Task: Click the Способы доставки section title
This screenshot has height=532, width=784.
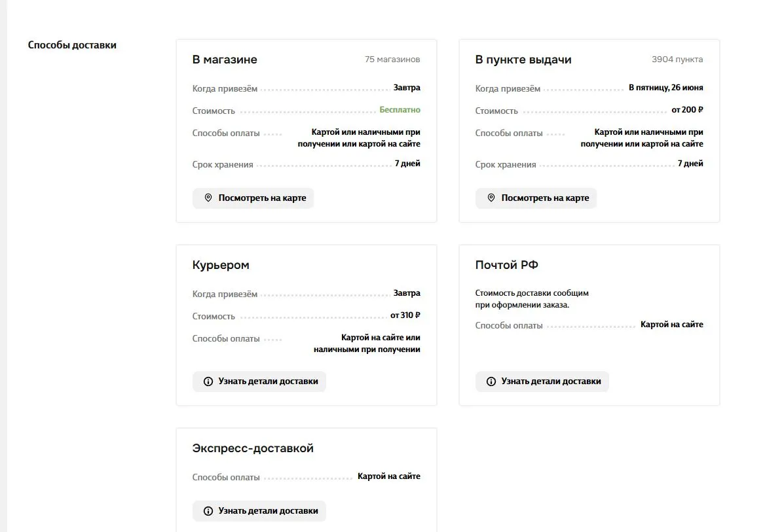Action: pos(72,45)
